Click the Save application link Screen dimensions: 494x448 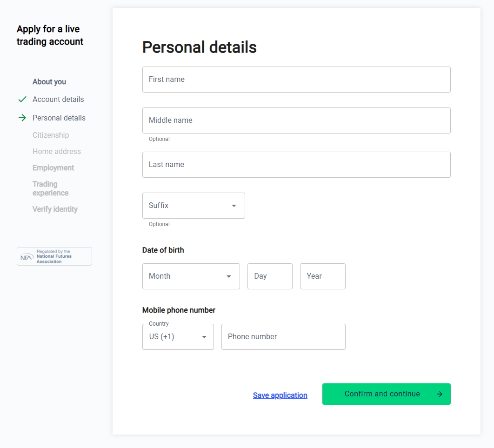tap(280, 395)
